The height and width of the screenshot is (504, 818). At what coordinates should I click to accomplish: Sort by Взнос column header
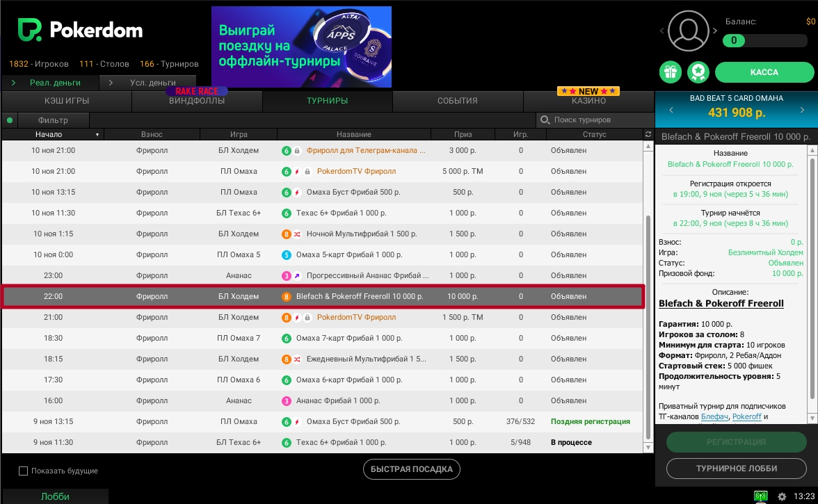coord(152,134)
